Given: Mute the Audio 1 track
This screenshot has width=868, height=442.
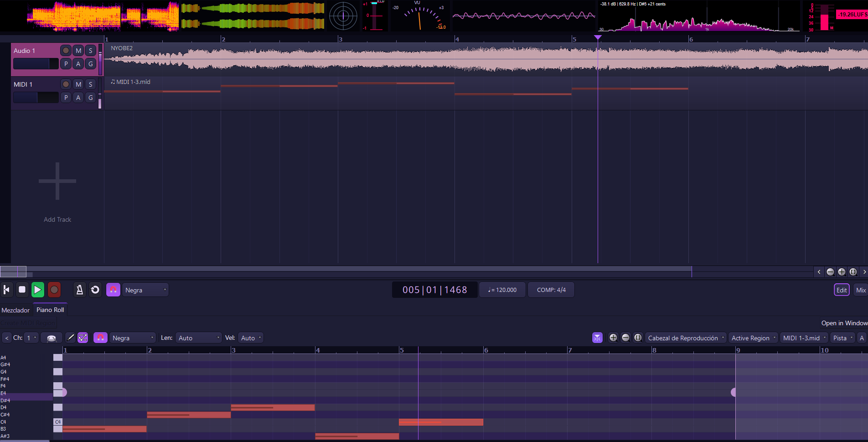Looking at the screenshot, I should click(78, 51).
